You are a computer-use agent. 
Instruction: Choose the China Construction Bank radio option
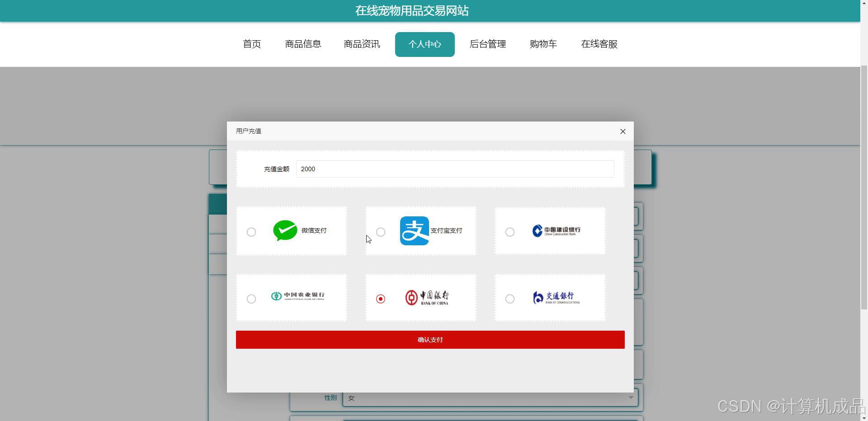click(x=510, y=232)
